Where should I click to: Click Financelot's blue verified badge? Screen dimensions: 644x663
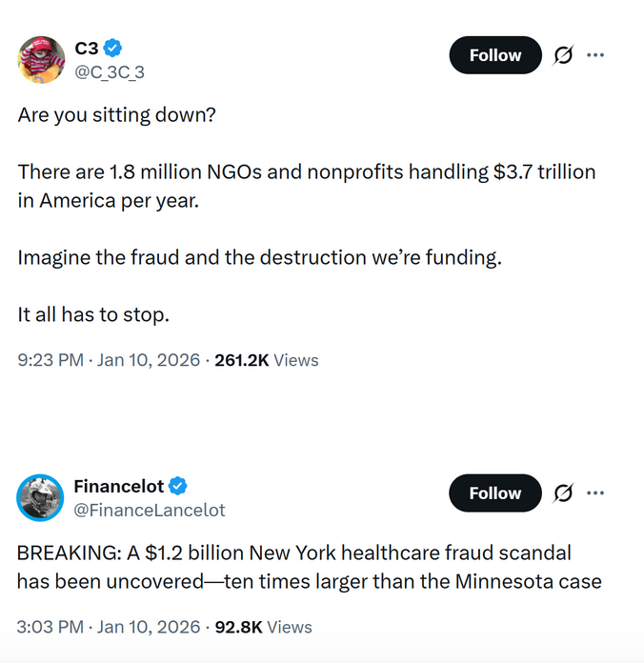[x=178, y=486]
